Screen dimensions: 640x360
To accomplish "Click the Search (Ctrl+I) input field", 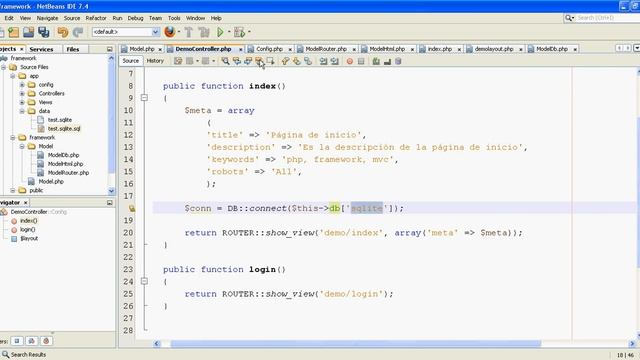I will (x=608, y=18).
